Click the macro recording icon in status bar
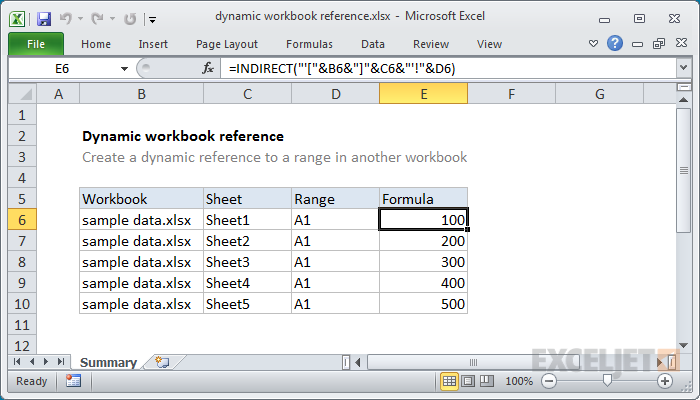Viewport: 700px width, 400px height. pyautogui.click(x=73, y=381)
